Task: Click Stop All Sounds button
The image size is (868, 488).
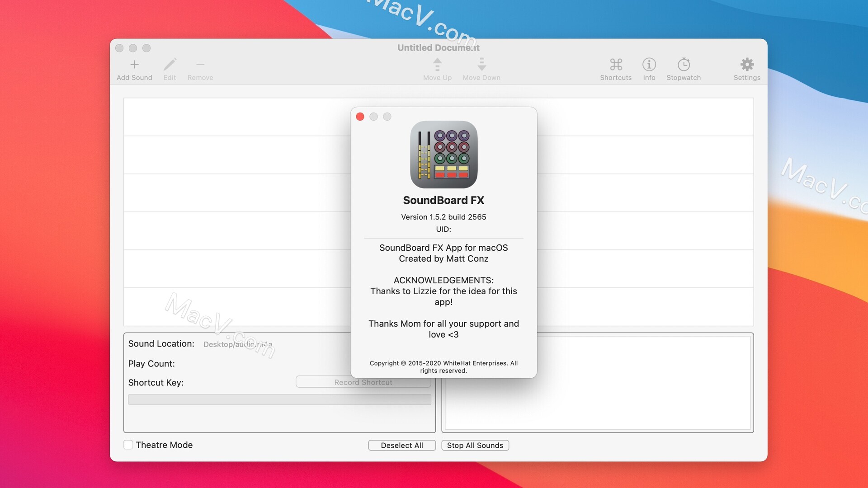Action: tap(475, 445)
